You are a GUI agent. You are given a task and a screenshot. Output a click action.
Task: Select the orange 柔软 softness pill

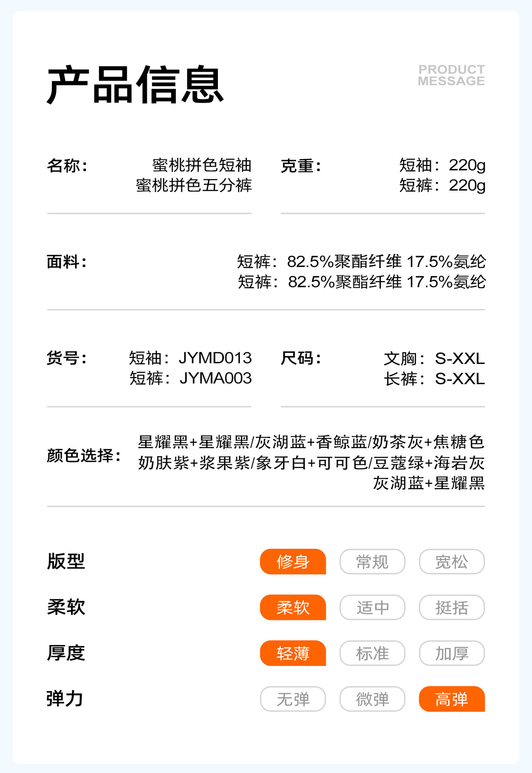click(293, 608)
